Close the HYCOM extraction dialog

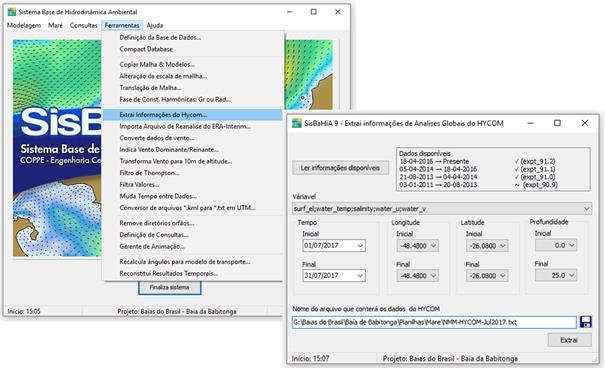click(x=585, y=123)
